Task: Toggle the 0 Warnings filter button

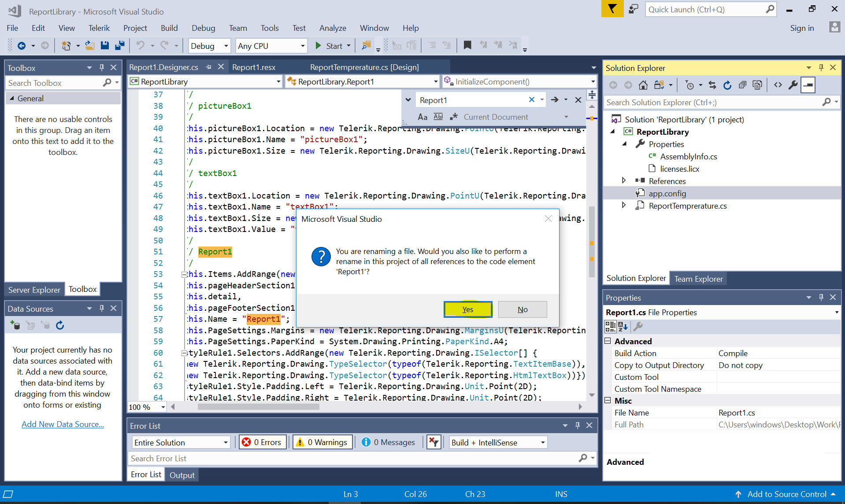Action: pyautogui.click(x=322, y=442)
